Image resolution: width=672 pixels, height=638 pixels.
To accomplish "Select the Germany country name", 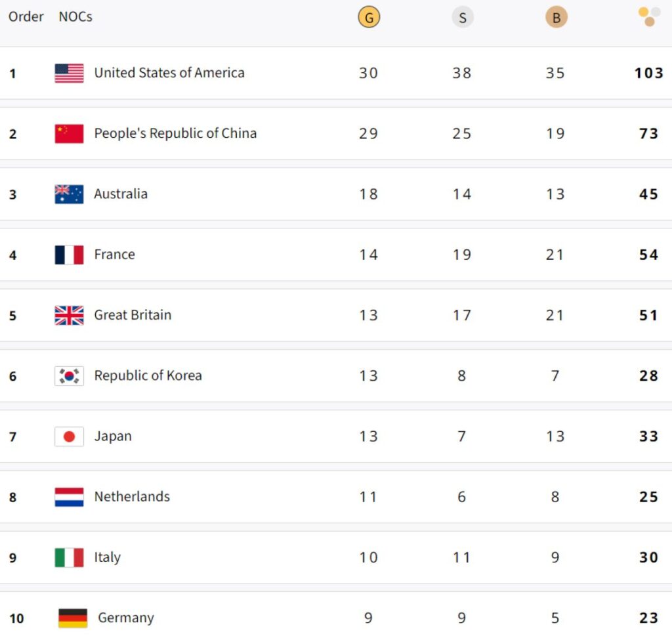I will pos(125,618).
